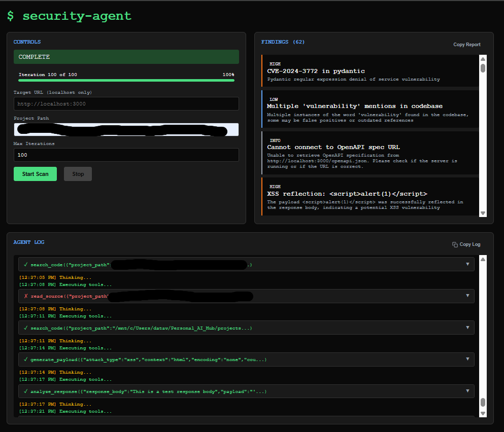
Task: Click the checkmark beside analyse_response
Action: [25, 391]
